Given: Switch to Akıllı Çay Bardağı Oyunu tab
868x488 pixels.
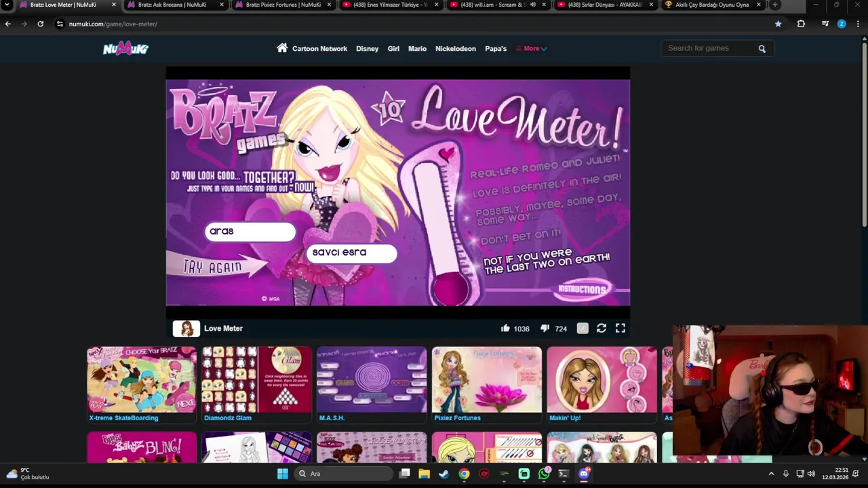Looking at the screenshot, I should point(712,5).
